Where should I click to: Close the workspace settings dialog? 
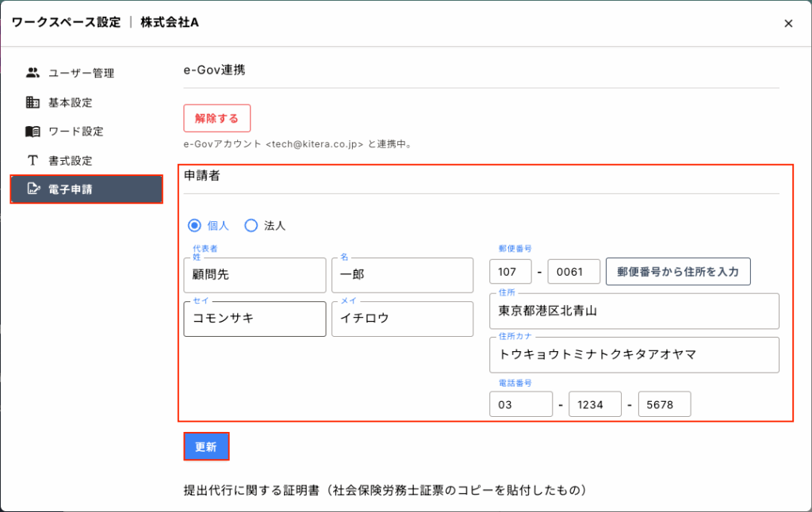tap(788, 23)
